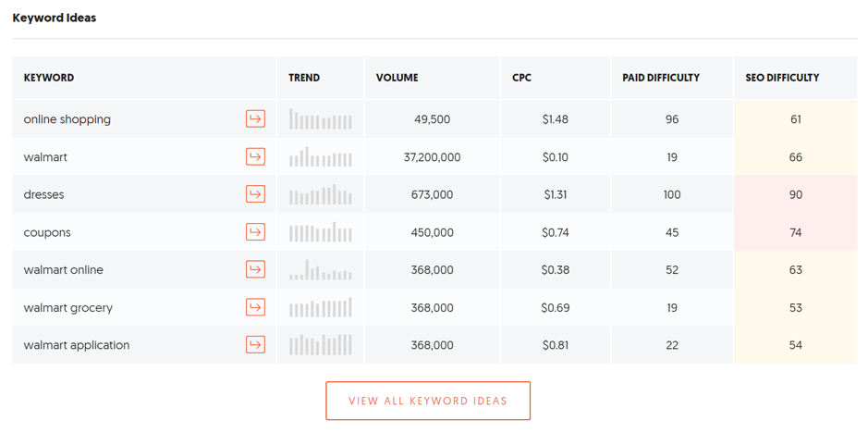Open walmart application arrow icon

[x=255, y=344]
